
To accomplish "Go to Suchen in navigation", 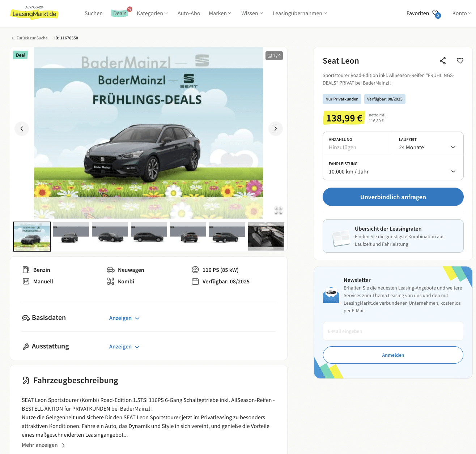I will pos(94,13).
